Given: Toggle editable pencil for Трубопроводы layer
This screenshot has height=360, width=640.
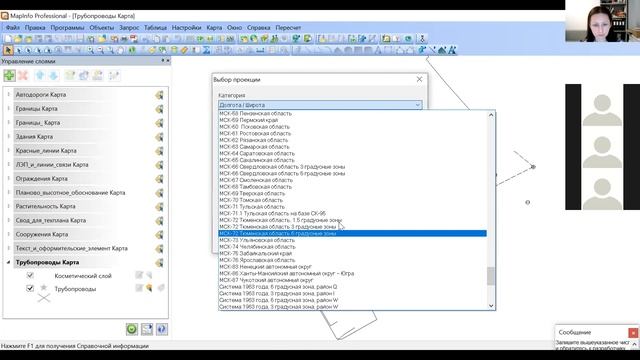Looking at the screenshot, I should 139,288.
